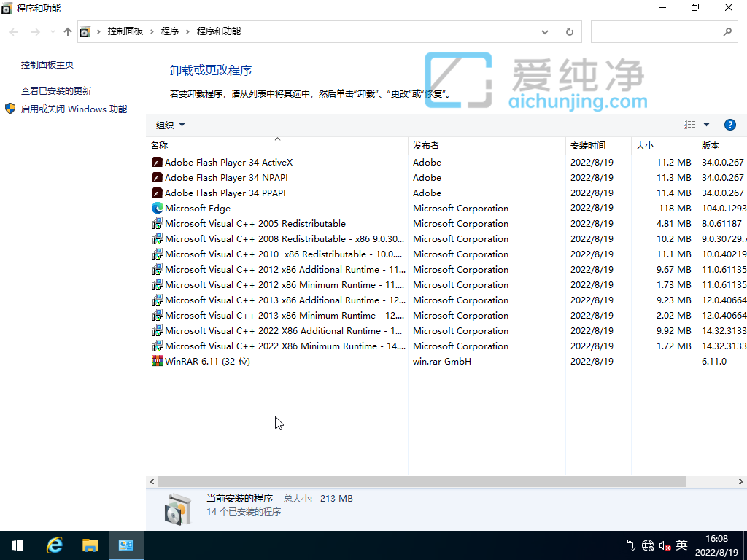Click the horizontal scrollbar right arrow
Viewport: 747px width, 560px height.
741,482
